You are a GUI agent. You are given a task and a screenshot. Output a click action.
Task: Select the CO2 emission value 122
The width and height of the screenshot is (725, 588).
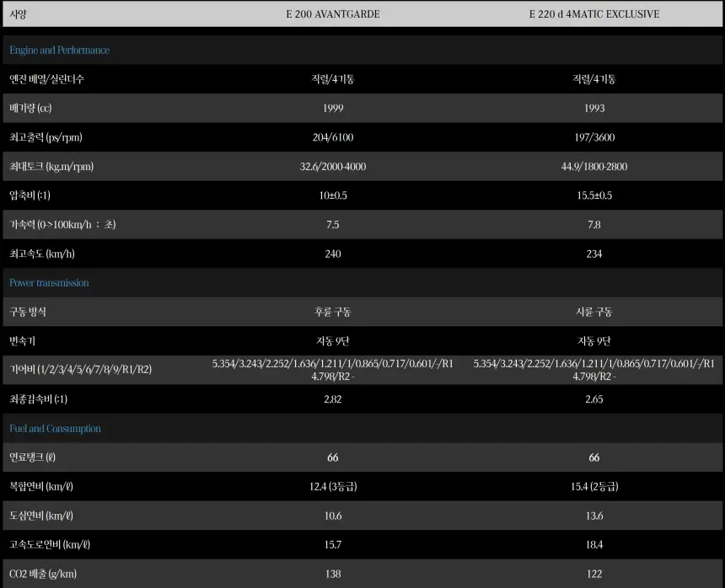coord(594,574)
